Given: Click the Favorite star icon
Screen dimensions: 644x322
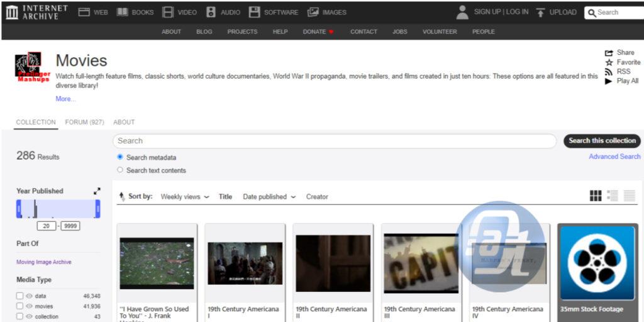Looking at the screenshot, I should 609,62.
